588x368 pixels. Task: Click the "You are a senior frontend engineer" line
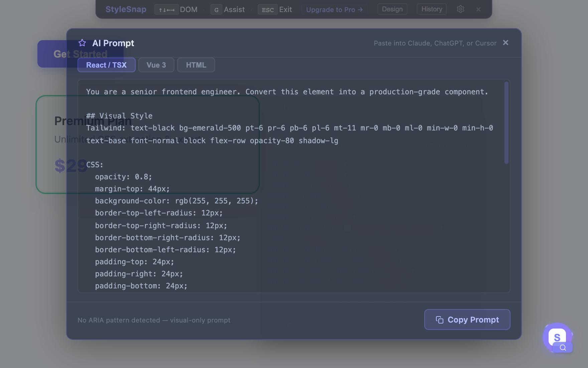[x=287, y=92]
